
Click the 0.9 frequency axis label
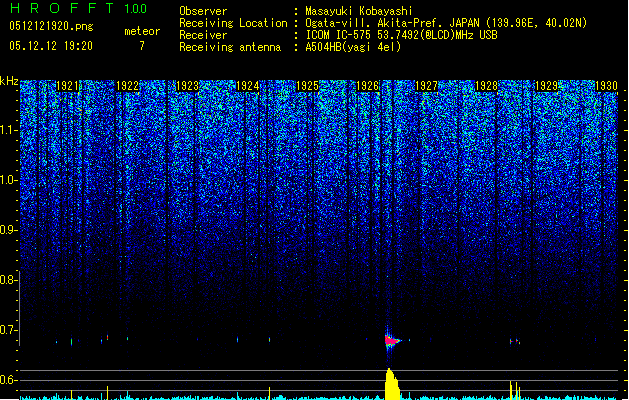pyautogui.click(x=9, y=230)
